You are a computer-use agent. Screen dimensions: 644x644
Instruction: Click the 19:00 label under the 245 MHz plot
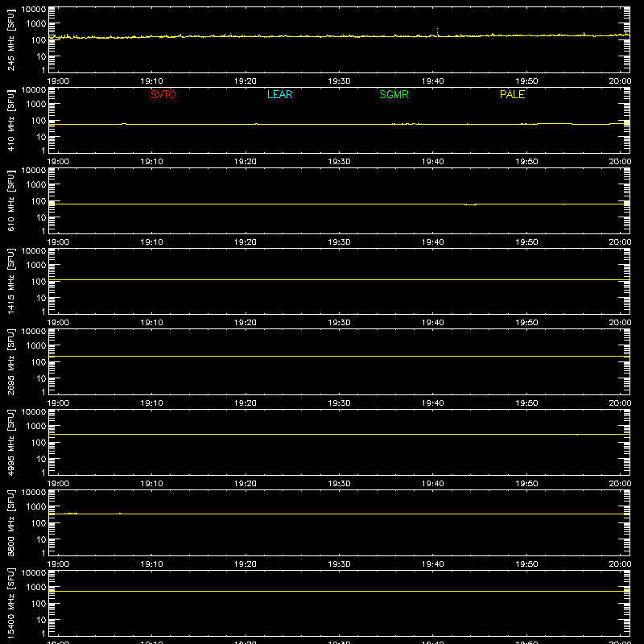58,81
